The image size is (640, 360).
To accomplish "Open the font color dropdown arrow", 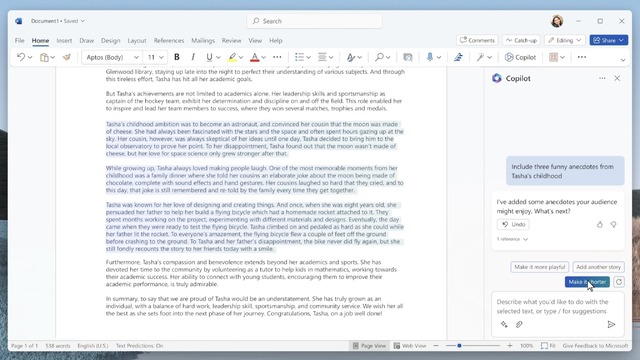I will coord(264,58).
